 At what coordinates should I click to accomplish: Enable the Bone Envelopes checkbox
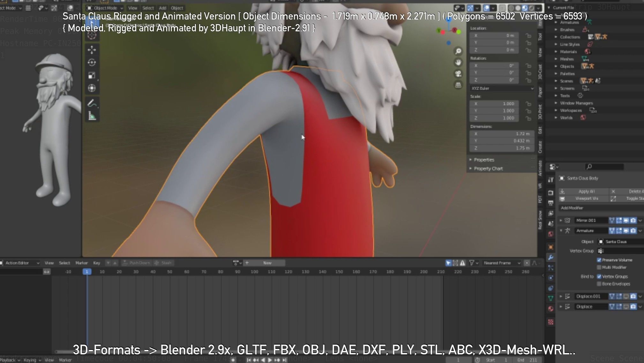tap(599, 284)
